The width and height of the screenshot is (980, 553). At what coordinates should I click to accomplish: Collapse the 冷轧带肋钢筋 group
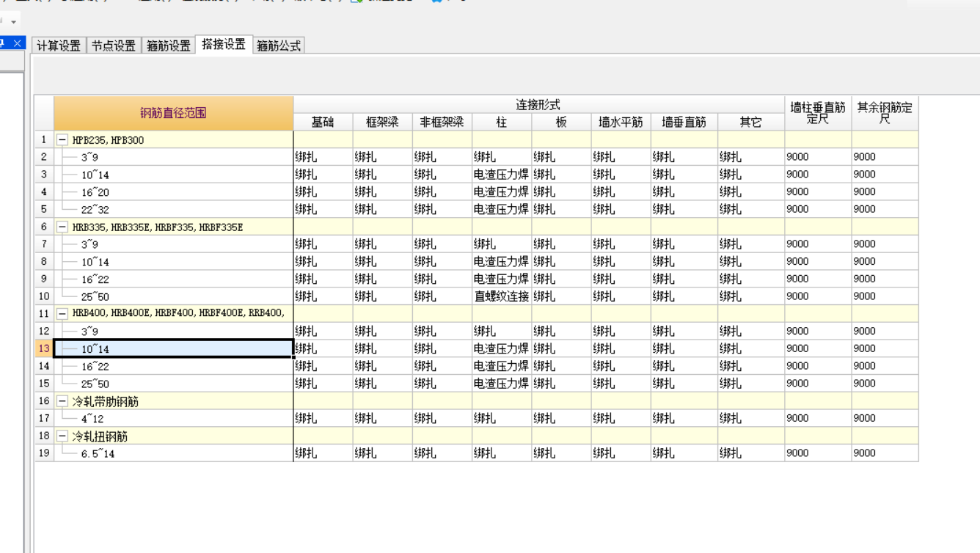pos(62,401)
